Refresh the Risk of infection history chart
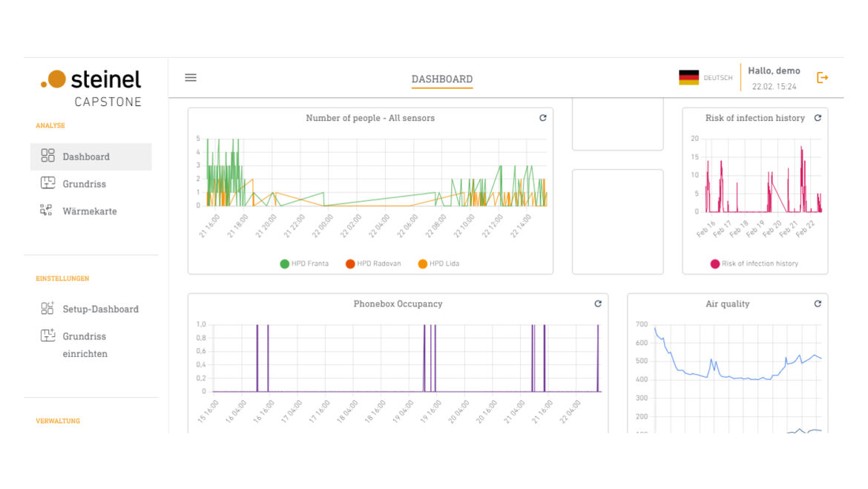 click(x=818, y=118)
